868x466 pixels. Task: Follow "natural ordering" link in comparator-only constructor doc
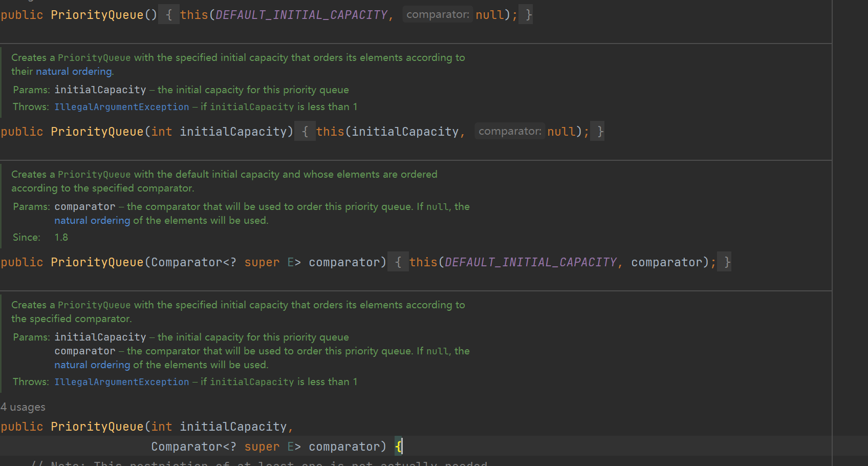[x=92, y=221]
